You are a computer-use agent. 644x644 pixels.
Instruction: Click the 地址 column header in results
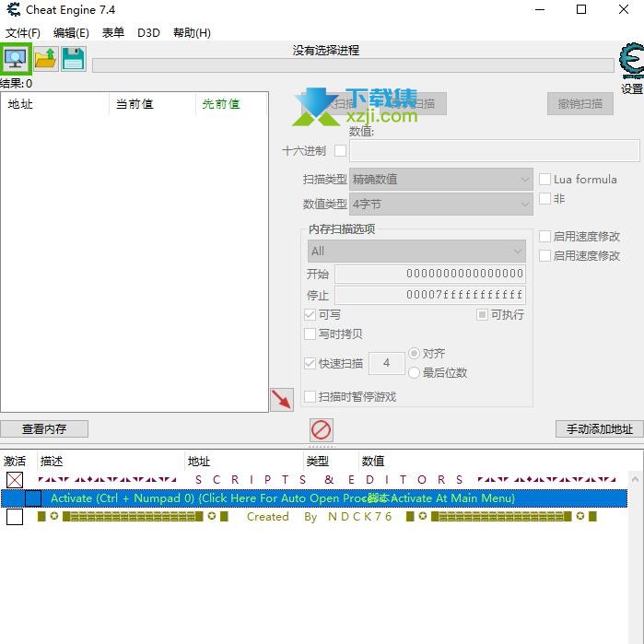click(x=55, y=104)
